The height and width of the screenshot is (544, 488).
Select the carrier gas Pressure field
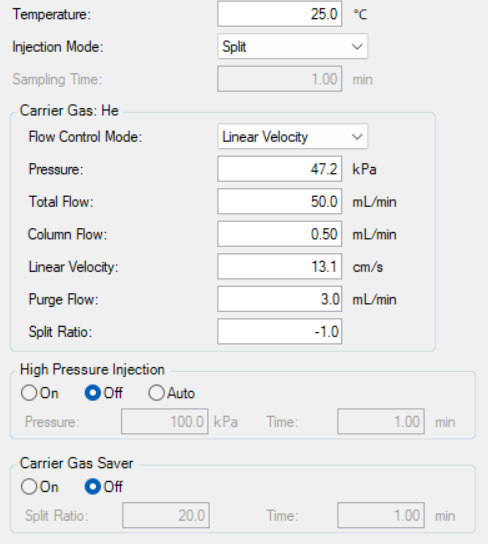(280, 169)
